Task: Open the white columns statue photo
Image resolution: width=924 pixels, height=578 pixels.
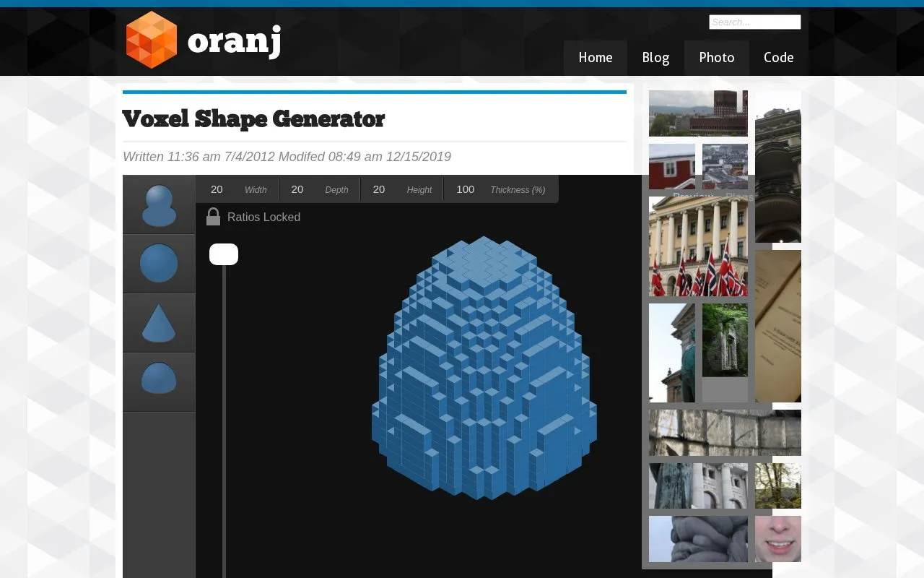Action: click(698, 486)
